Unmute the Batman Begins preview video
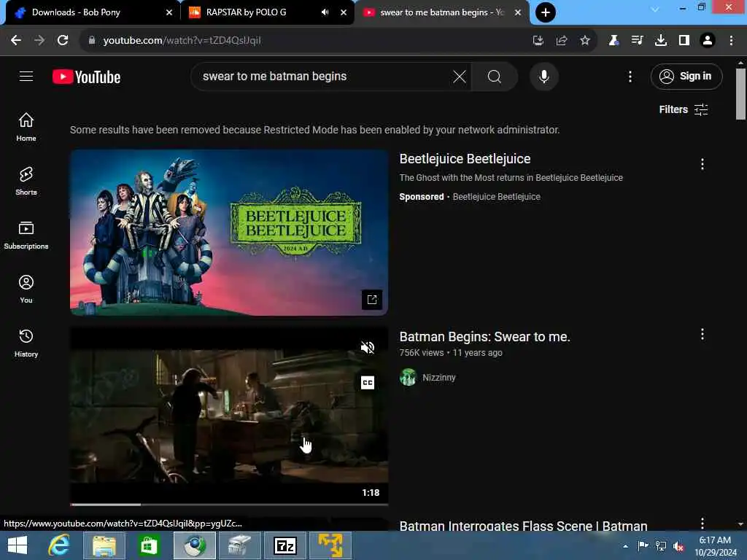Image resolution: width=747 pixels, height=560 pixels. 368,348
